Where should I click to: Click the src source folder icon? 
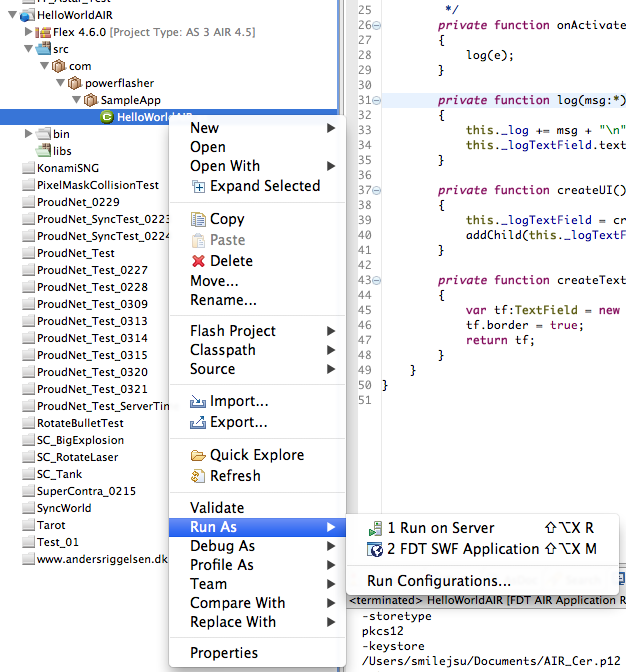click(44, 49)
